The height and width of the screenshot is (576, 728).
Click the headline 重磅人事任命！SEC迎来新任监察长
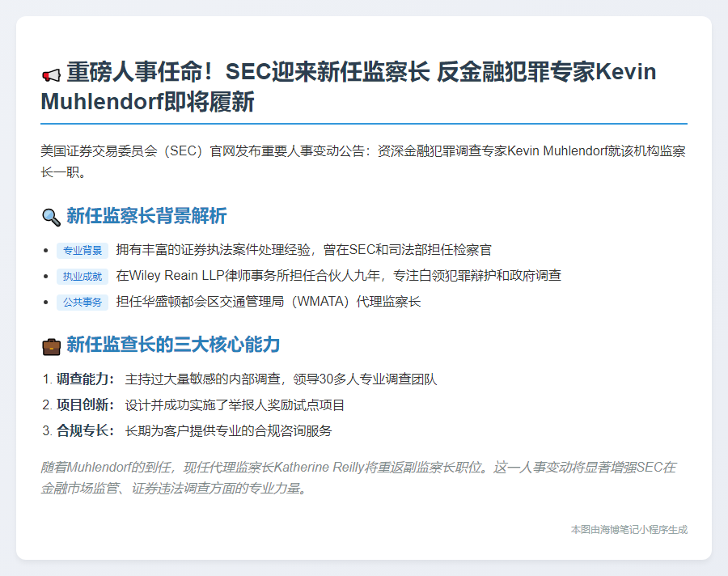pos(248,72)
